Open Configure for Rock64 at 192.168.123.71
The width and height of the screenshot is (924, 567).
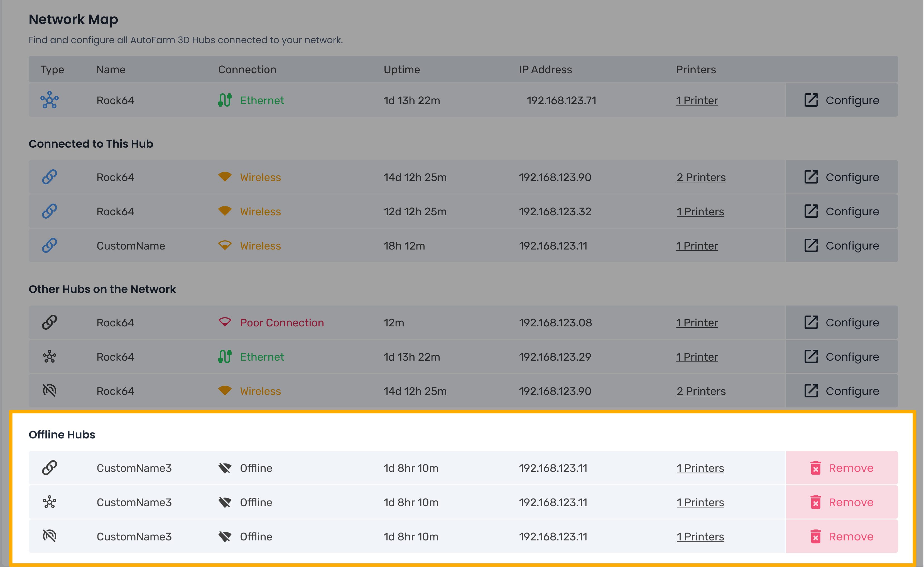click(842, 100)
